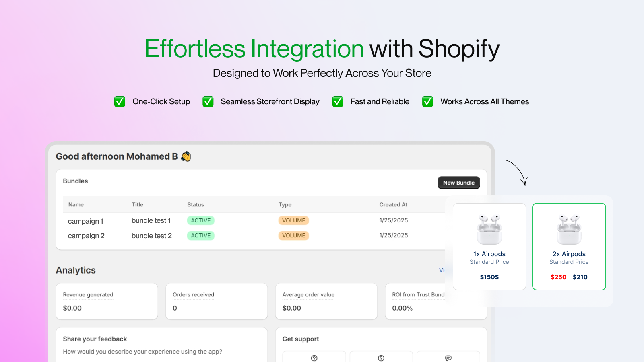Screen dimensions: 644x362
Task: Click the Seamless Storefront Display feature text
Action: pos(270,102)
